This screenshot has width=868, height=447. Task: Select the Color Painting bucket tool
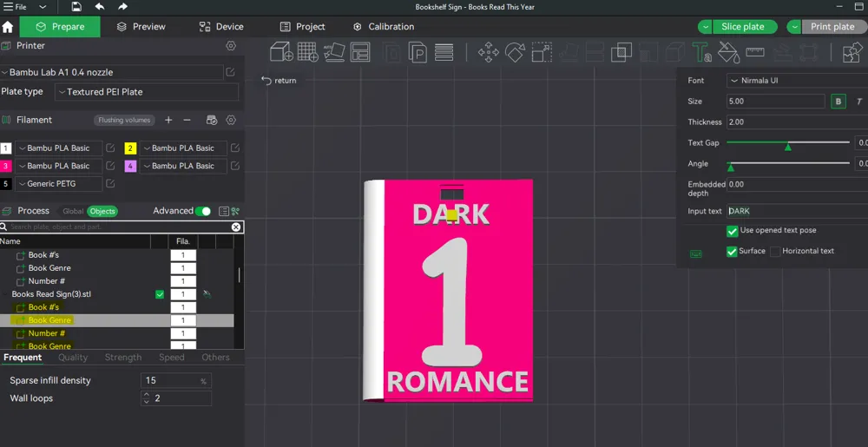[x=729, y=53]
